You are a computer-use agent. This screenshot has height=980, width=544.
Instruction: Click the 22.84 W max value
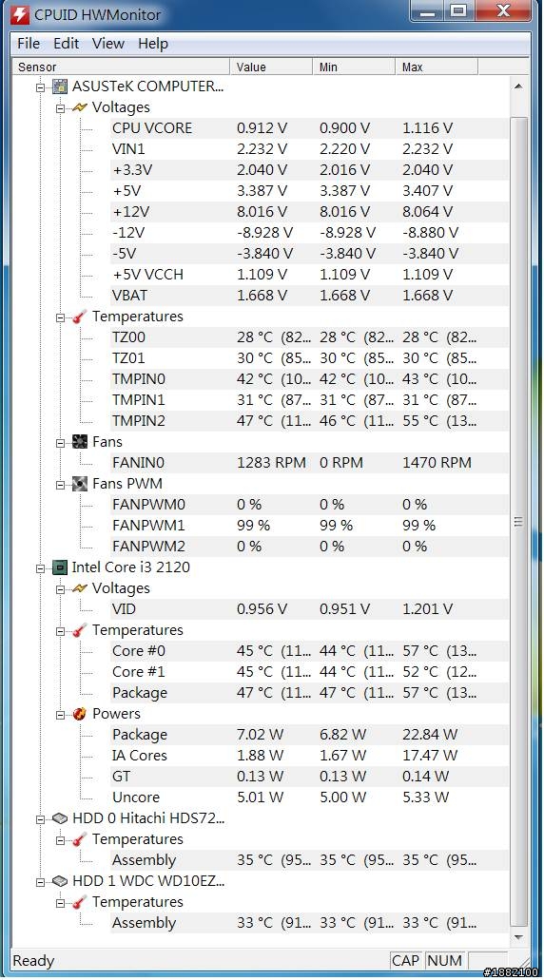[x=430, y=735]
